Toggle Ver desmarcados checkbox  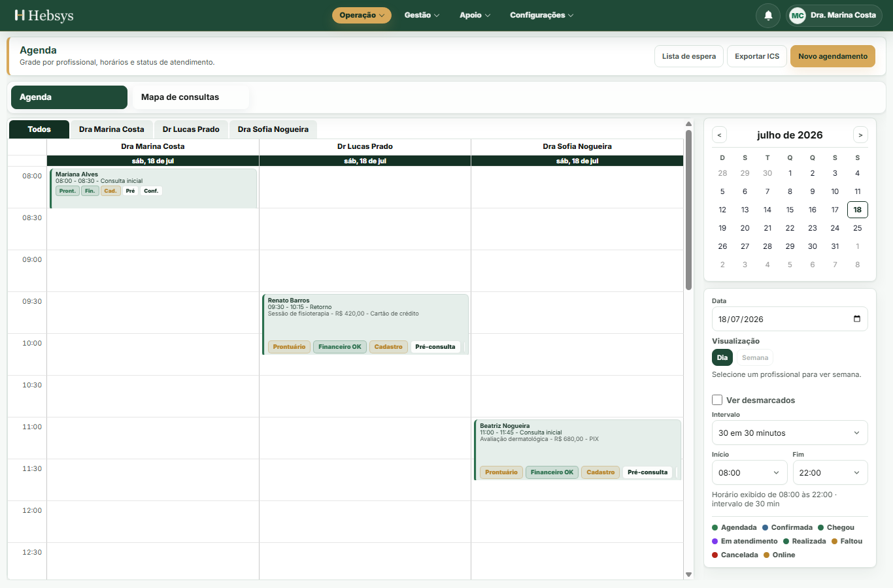(717, 400)
